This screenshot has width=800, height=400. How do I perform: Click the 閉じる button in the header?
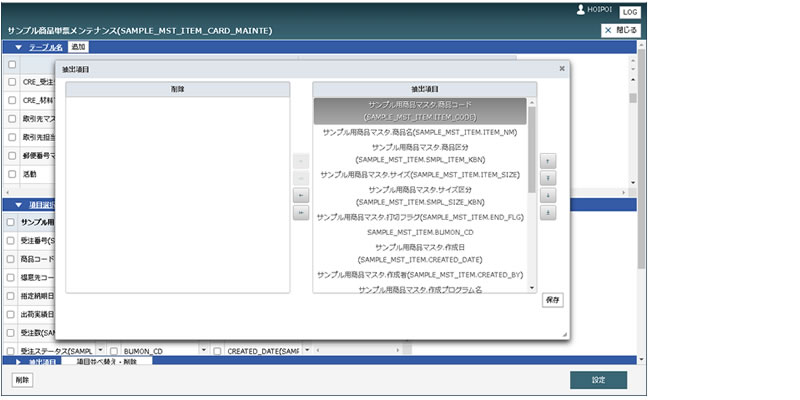tap(620, 30)
